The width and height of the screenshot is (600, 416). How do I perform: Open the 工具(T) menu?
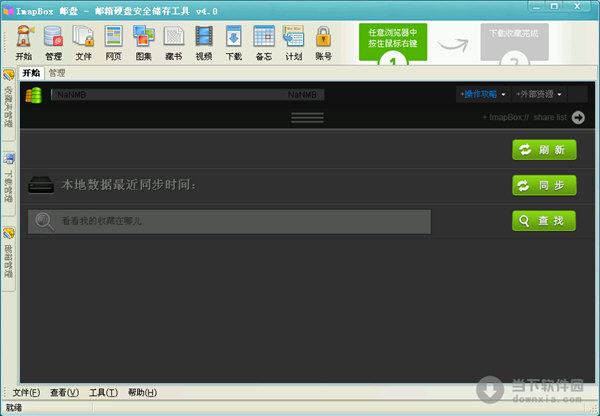(103, 393)
